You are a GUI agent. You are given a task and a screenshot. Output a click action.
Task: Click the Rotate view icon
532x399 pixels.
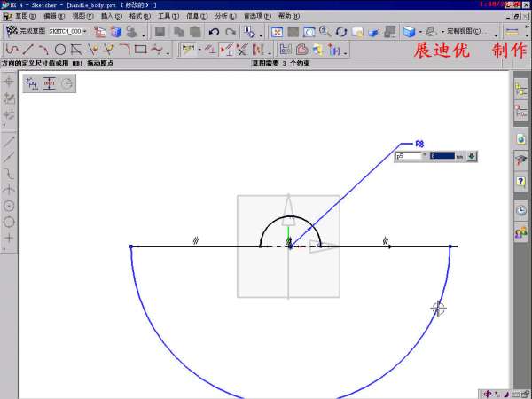click(341, 32)
